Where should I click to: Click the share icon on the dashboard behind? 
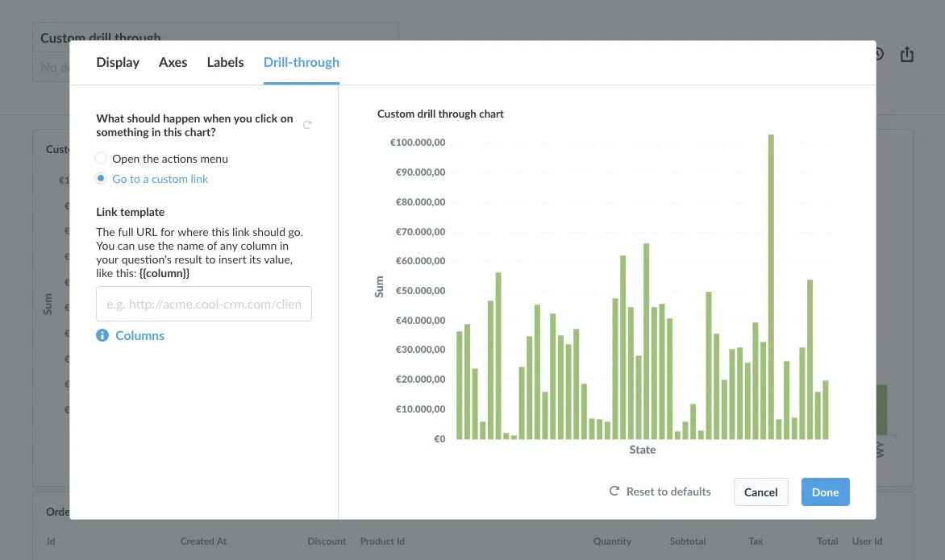coord(907,55)
